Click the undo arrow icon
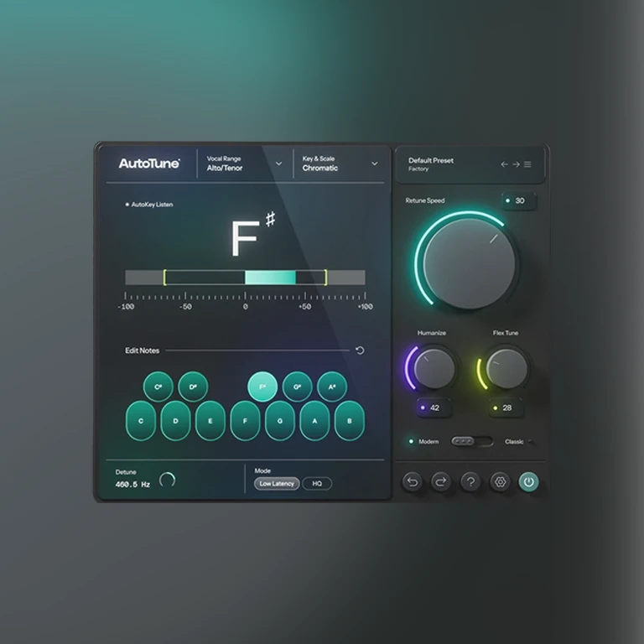 (x=412, y=481)
